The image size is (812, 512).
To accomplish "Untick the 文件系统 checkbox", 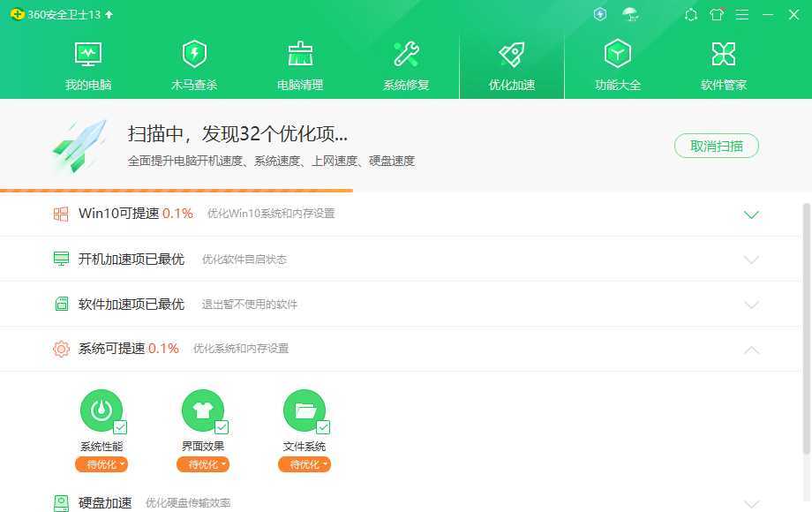I will (x=323, y=425).
